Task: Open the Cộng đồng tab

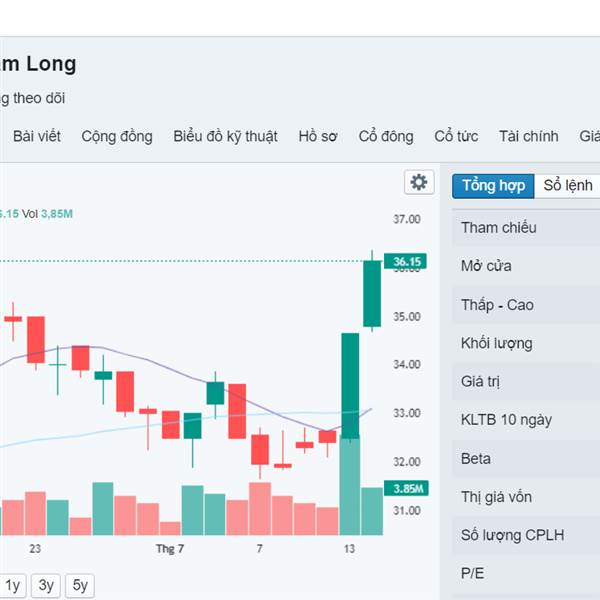Action: [x=117, y=137]
